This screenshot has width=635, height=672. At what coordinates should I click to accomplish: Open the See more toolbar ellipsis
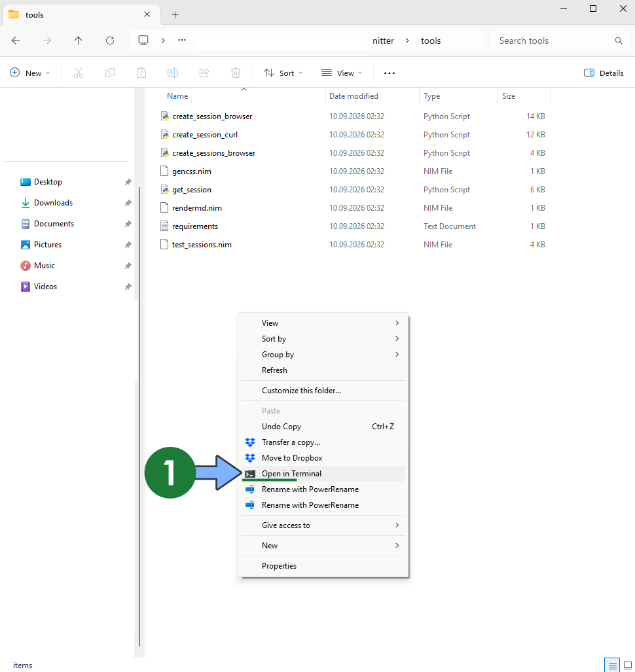click(x=390, y=73)
